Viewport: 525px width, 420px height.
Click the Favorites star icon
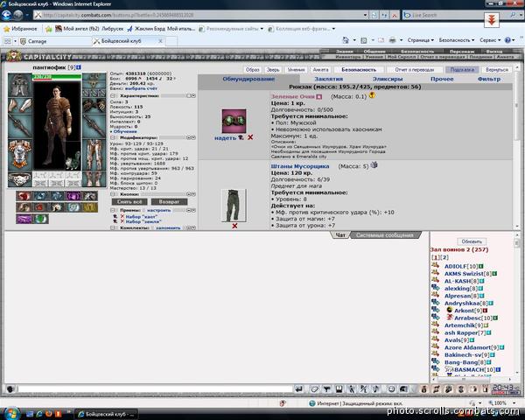(7, 29)
